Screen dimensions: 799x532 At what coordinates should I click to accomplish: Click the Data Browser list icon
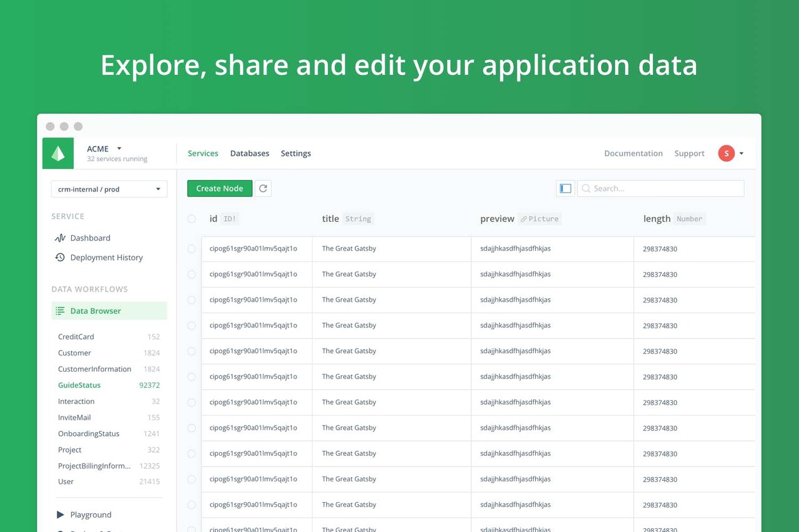(60, 311)
